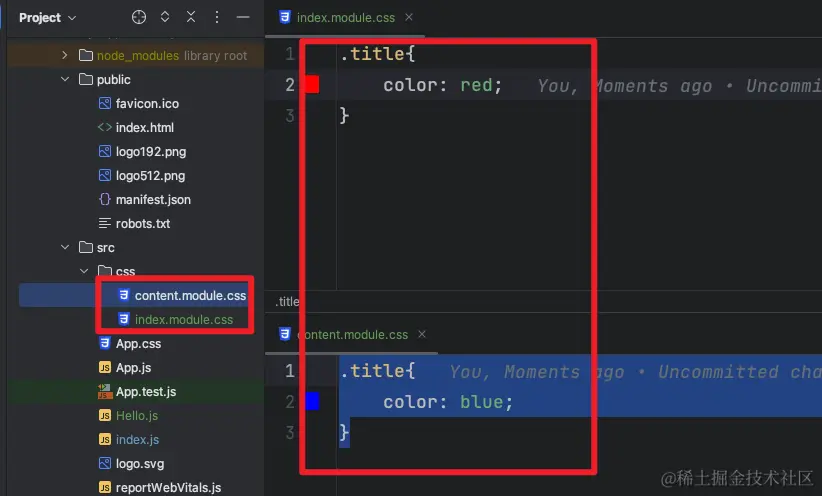Click the .title selector in top editor
The width and height of the screenshot is (822, 496).
pos(372,53)
